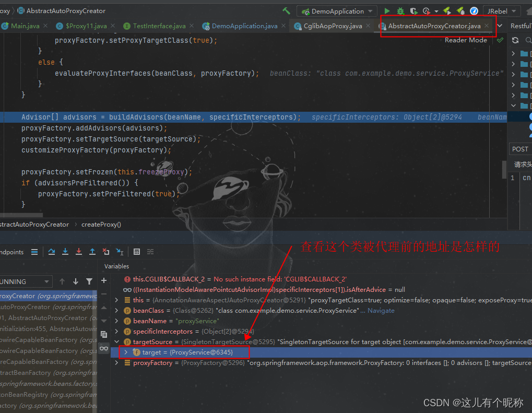
Task: Click the Step Out debugger icon
Action: click(x=92, y=252)
